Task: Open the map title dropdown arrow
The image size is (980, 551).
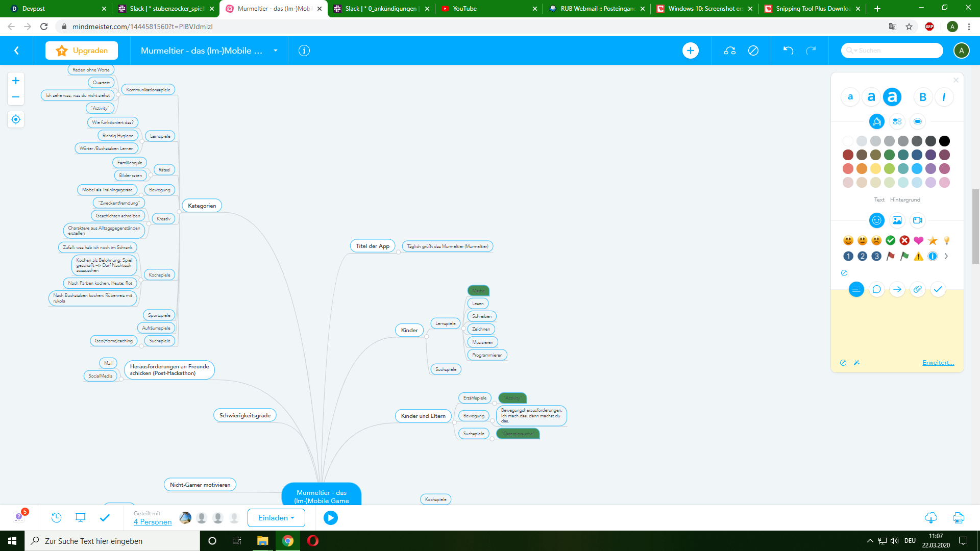Action: [276, 51]
